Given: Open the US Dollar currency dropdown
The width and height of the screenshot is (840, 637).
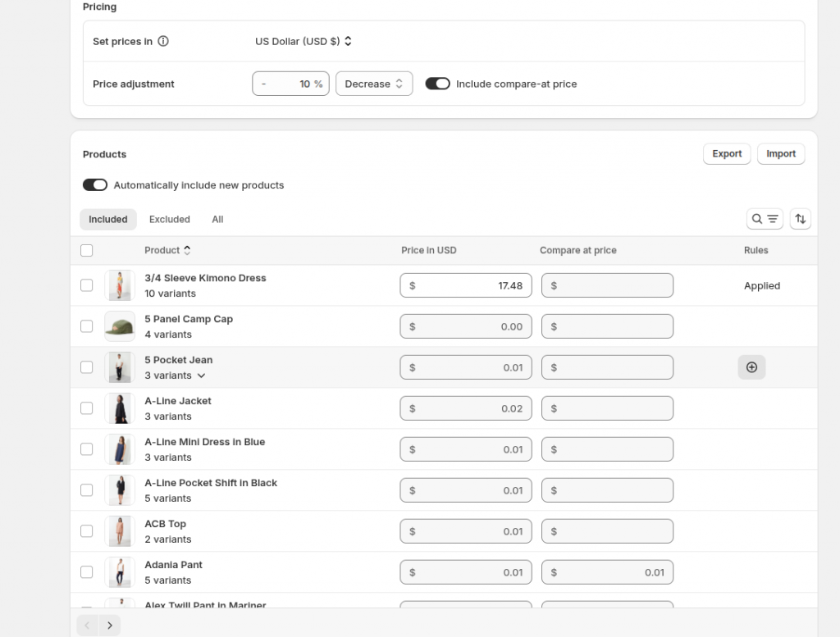Looking at the screenshot, I should tap(304, 41).
